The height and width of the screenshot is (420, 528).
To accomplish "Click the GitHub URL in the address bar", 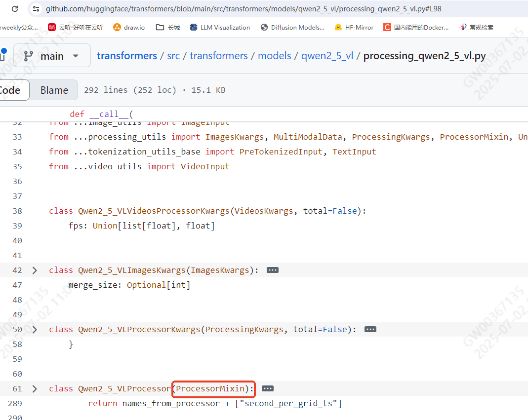I will pyautogui.click(x=244, y=9).
